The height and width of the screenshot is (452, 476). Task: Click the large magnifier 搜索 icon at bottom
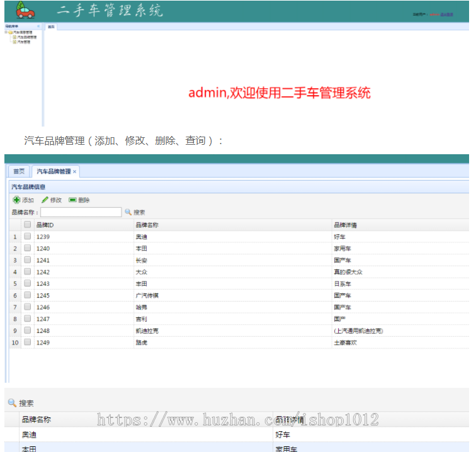[x=12, y=403]
